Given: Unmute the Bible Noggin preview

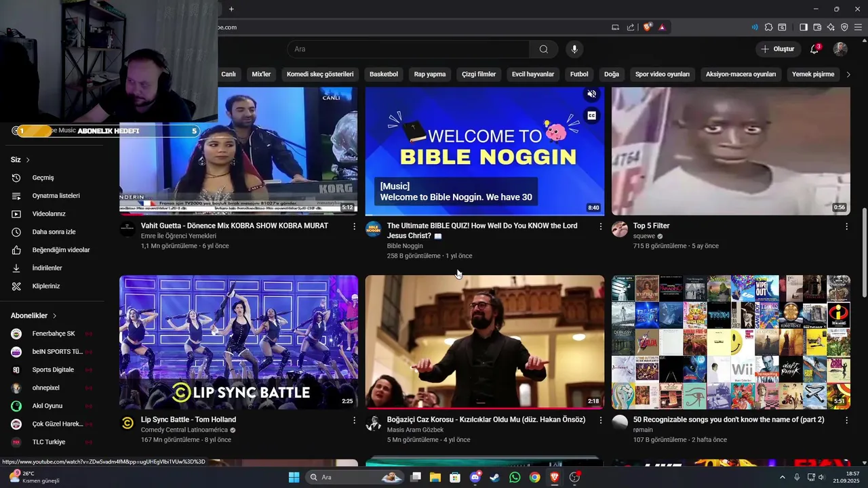Looking at the screenshot, I should click(592, 94).
